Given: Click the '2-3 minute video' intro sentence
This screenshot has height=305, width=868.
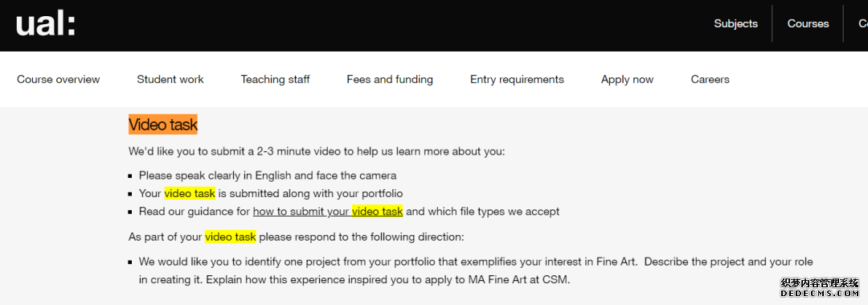Looking at the screenshot, I should click(317, 150).
